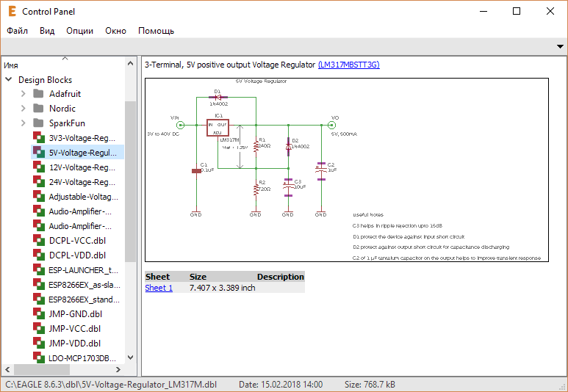The height and width of the screenshot is (392, 568).
Task: Click the horizontal scrollbar thumb in tree
Action: pyautogui.click(x=42, y=369)
